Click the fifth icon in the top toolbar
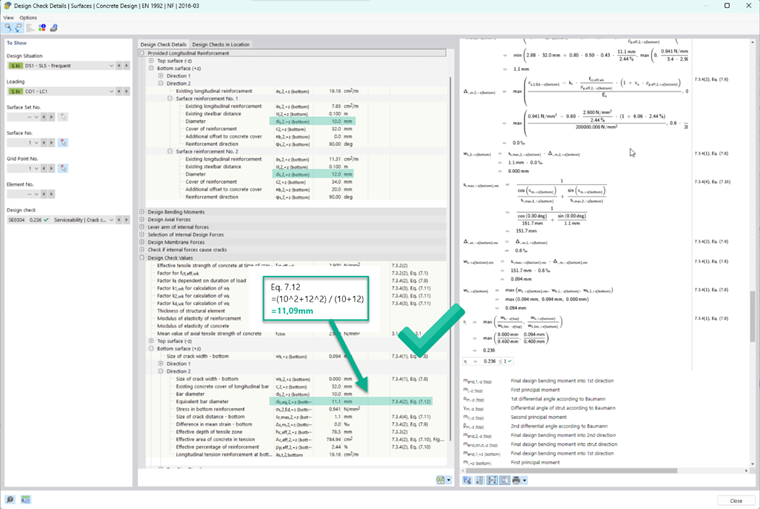760x509 pixels. pyautogui.click(x=54, y=28)
